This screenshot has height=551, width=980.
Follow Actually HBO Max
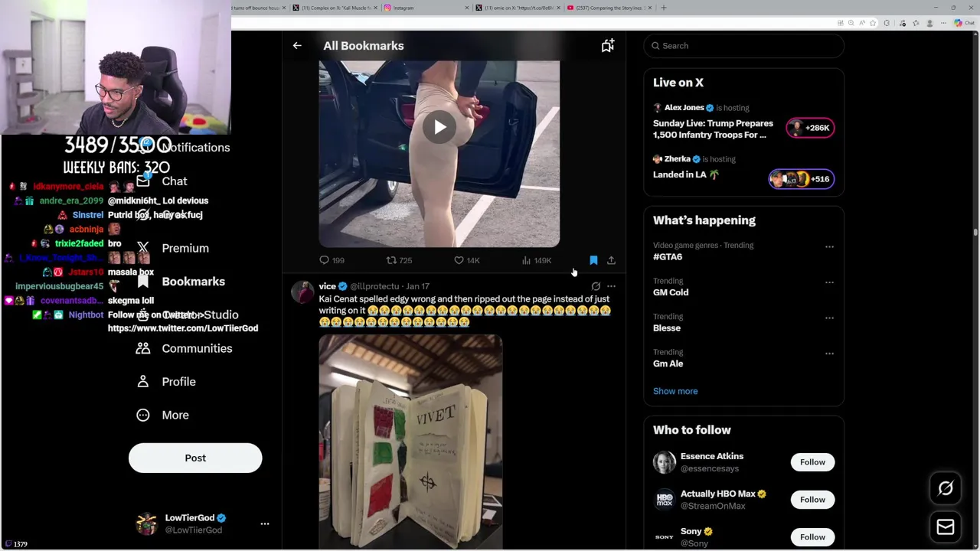812,500
